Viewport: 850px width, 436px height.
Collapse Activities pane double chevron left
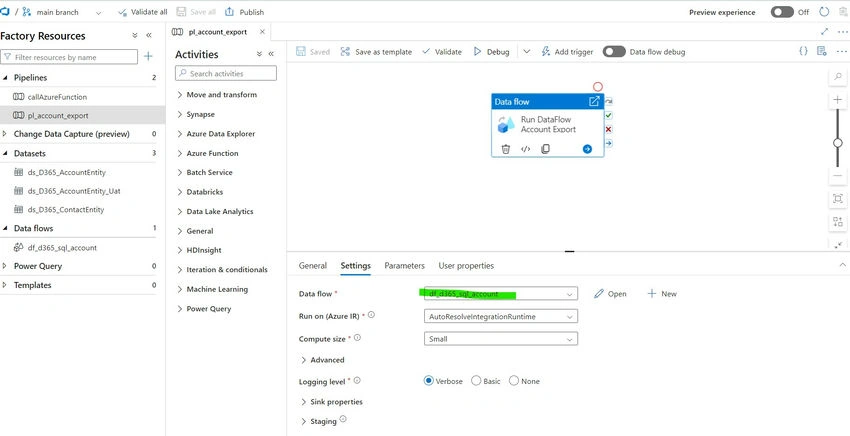[x=271, y=54]
